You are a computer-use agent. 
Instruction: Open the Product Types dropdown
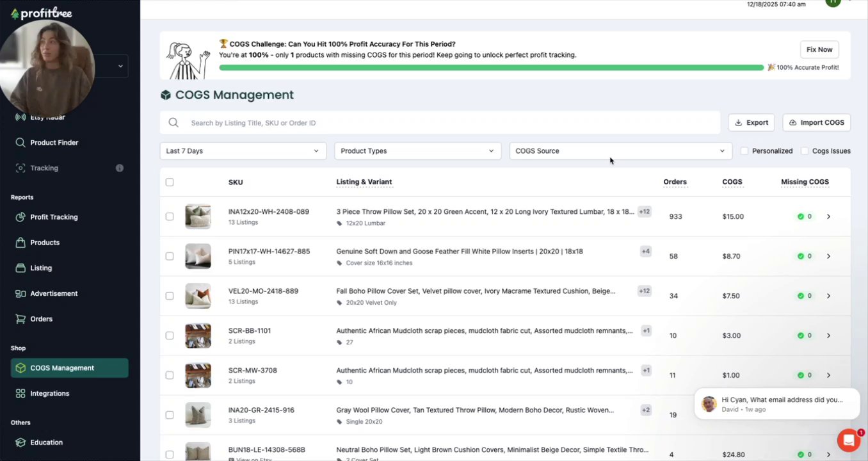[x=417, y=151]
